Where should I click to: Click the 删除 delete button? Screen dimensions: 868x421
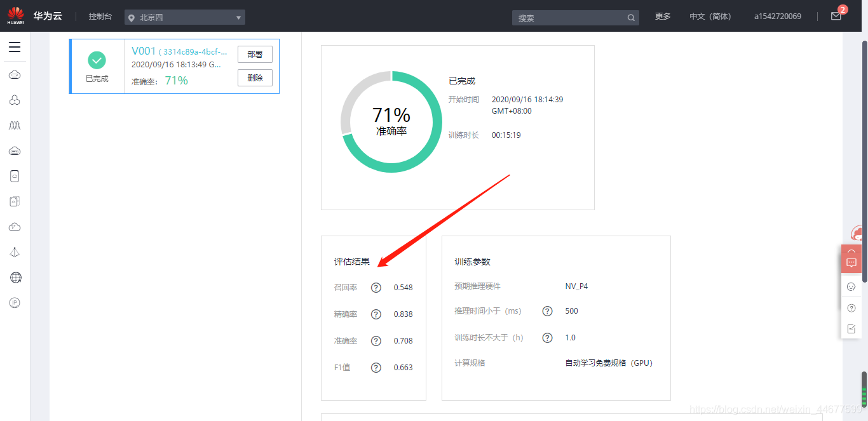(x=255, y=77)
